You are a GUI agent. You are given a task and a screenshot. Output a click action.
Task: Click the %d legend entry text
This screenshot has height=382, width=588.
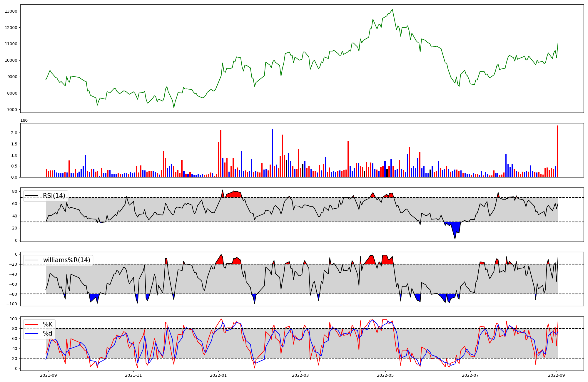pos(48,334)
